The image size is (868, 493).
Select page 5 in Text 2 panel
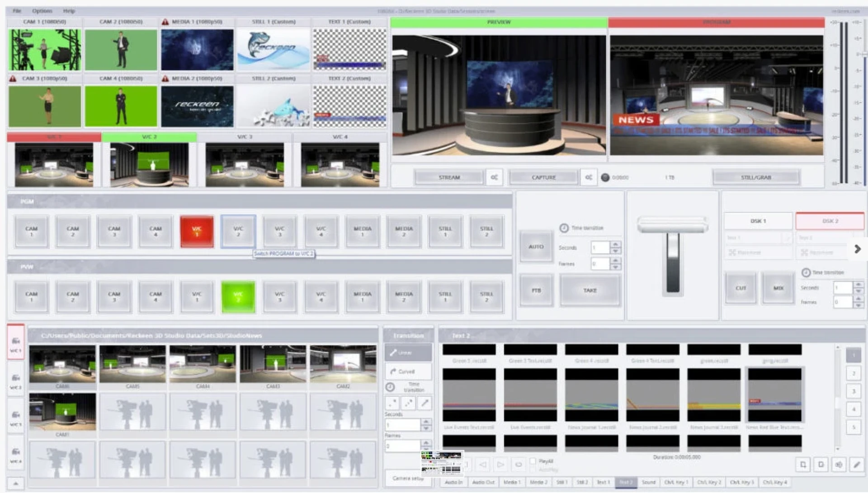tap(854, 427)
